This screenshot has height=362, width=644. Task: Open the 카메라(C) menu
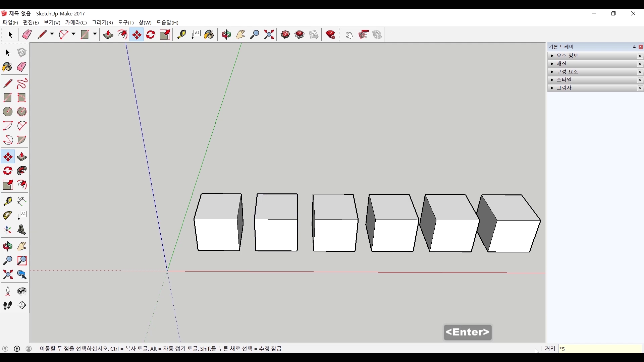tap(76, 22)
